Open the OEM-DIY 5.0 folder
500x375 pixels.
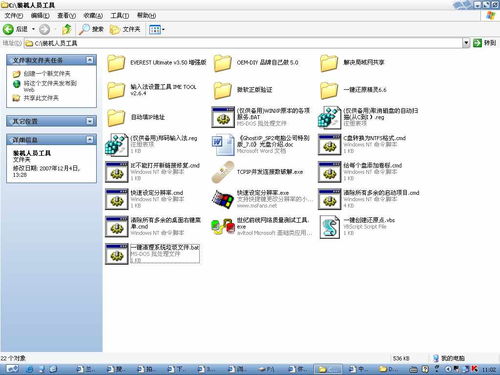pyautogui.click(x=223, y=63)
